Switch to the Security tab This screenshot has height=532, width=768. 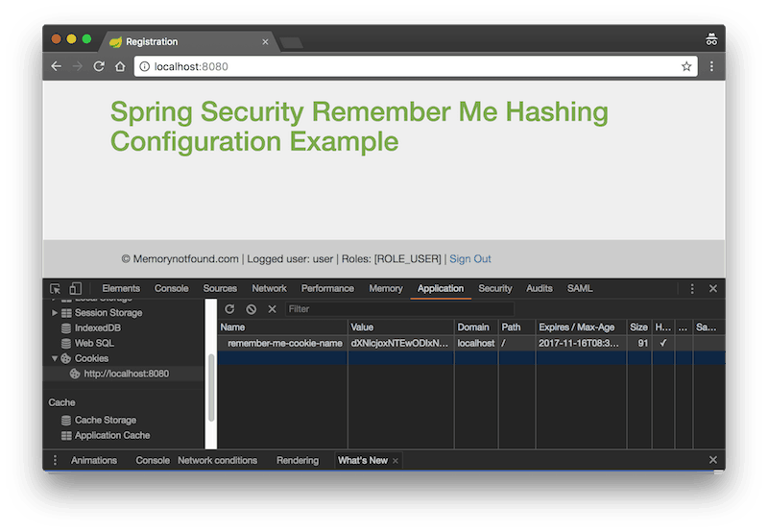(495, 288)
